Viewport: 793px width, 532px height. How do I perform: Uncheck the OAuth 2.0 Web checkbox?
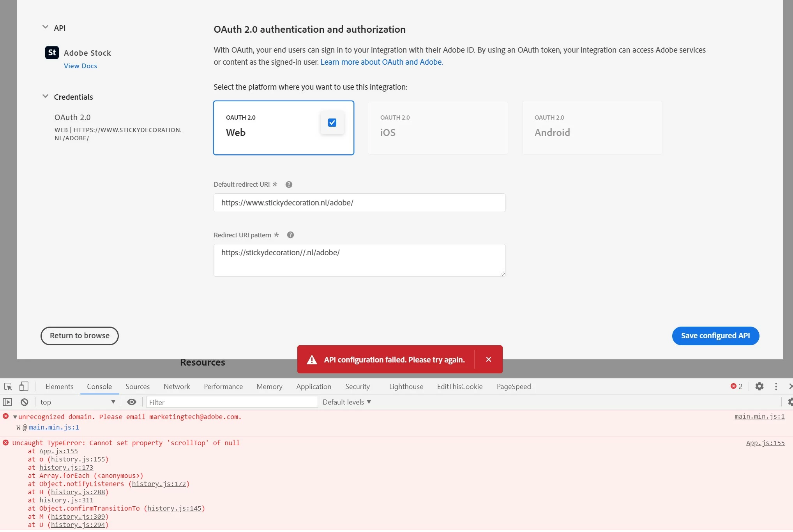coord(332,123)
